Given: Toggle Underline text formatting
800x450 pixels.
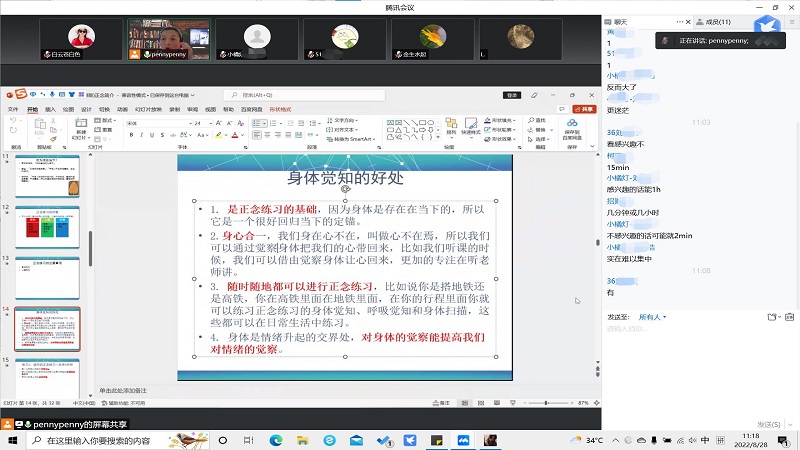Looking at the screenshot, I should coord(152,135).
